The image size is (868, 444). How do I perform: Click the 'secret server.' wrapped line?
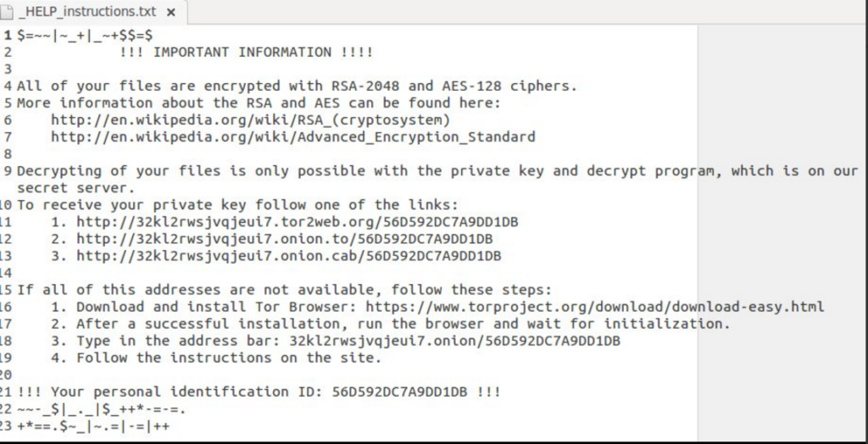[75, 187]
